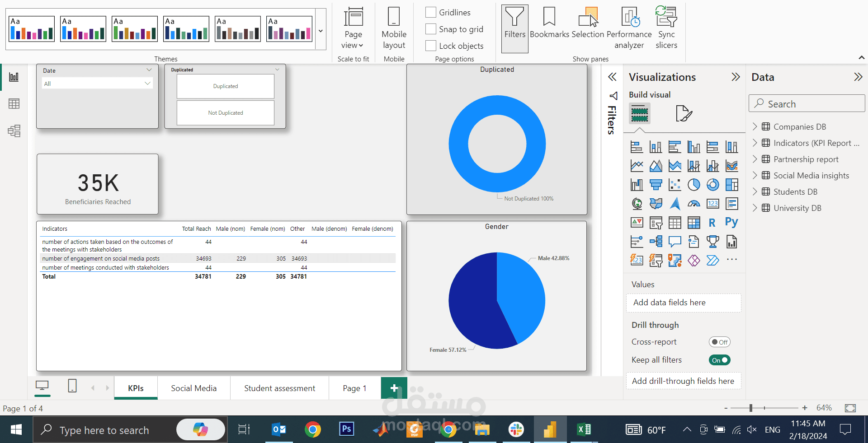The height and width of the screenshot is (443, 868).
Task: Add an R script visual
Action: pos(712,223)
